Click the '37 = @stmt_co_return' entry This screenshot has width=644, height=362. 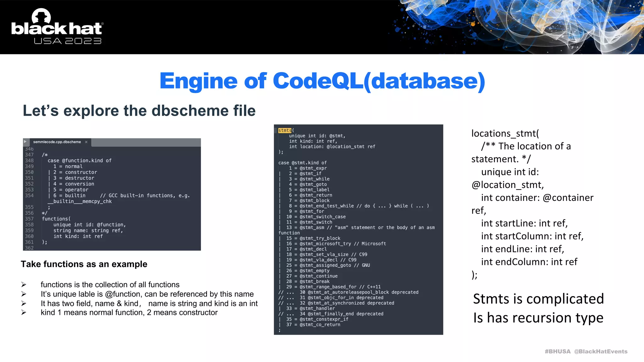coord(313,325)
